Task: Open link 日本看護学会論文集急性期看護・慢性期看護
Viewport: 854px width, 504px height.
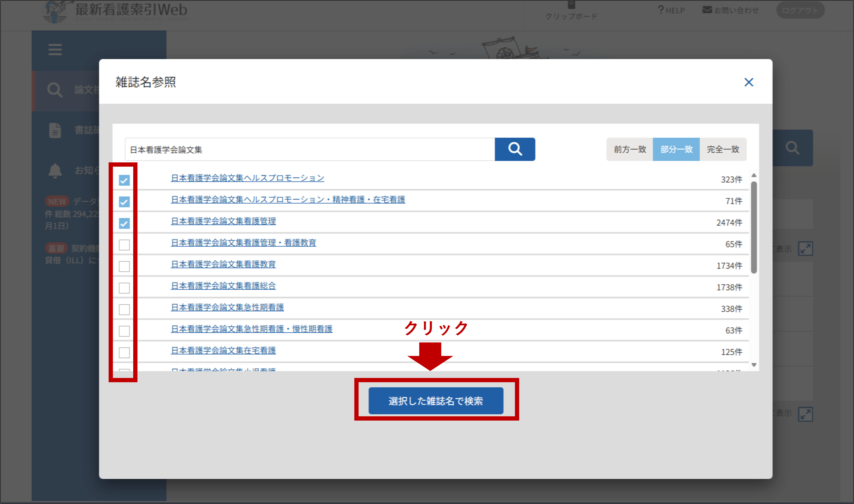Action: coord(252,329)
